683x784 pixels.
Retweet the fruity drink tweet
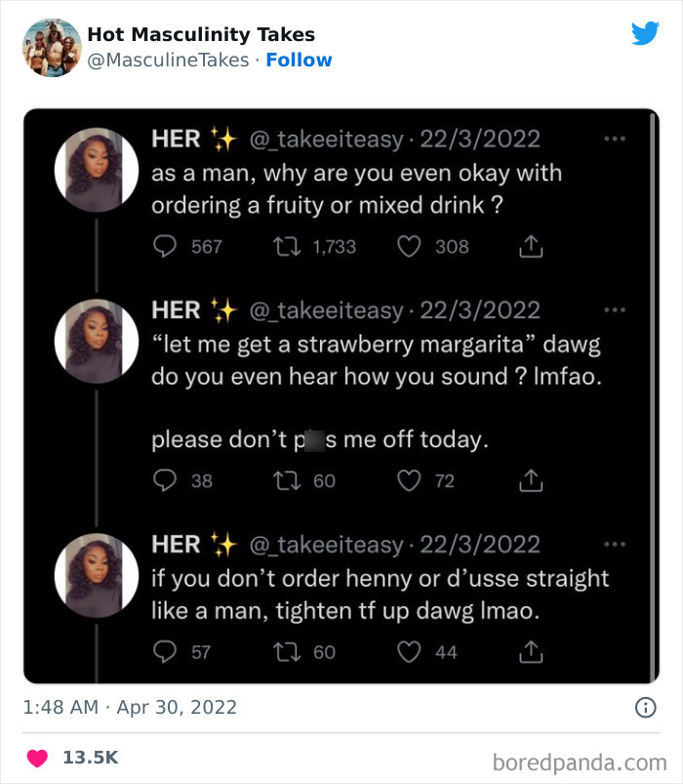[x=286, y=247]
